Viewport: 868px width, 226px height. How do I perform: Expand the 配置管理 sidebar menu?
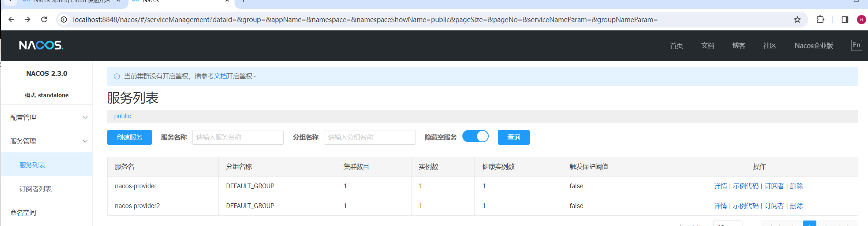point(47,117)
